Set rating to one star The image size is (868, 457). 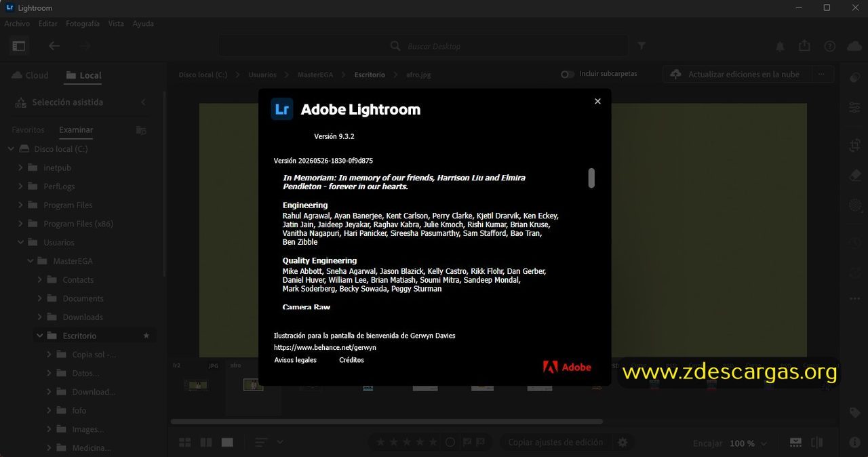tap(380, 442)
